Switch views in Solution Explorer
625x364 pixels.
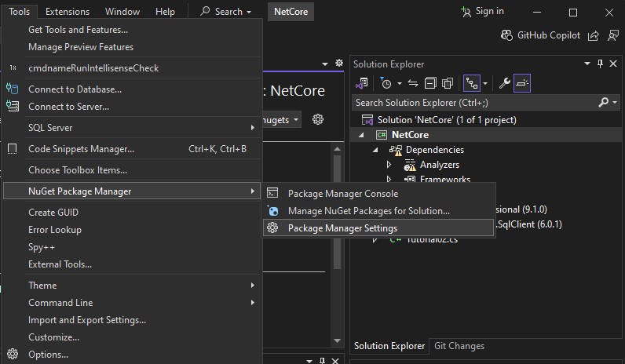361,83
